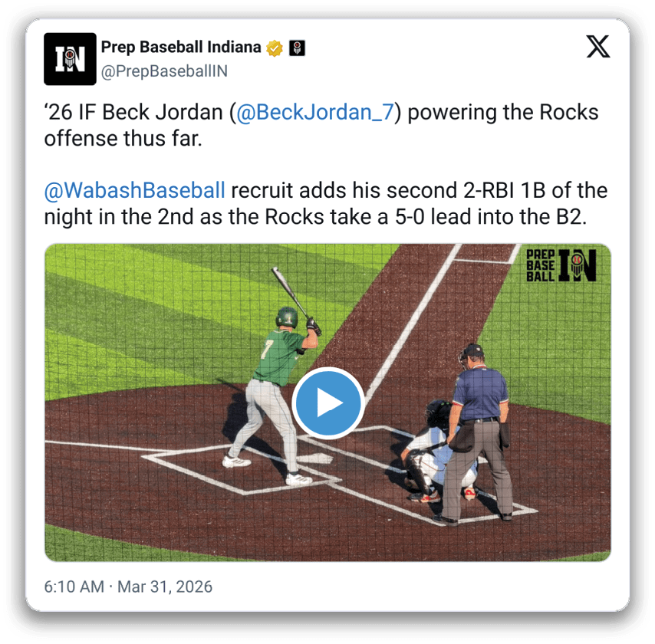The height and width of the screenshot is (644, 655).
Task: Click the tweet paragraph about 5-0 lead
Action: coord(326,204)
